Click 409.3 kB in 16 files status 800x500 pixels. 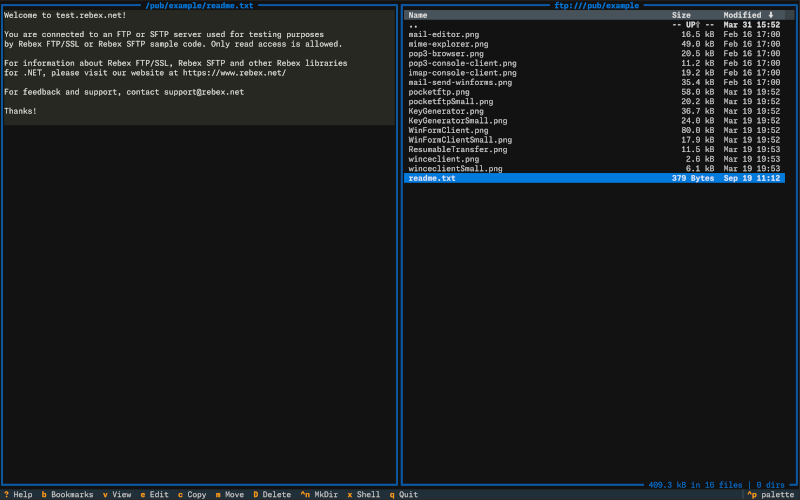[x=695, y=485]
